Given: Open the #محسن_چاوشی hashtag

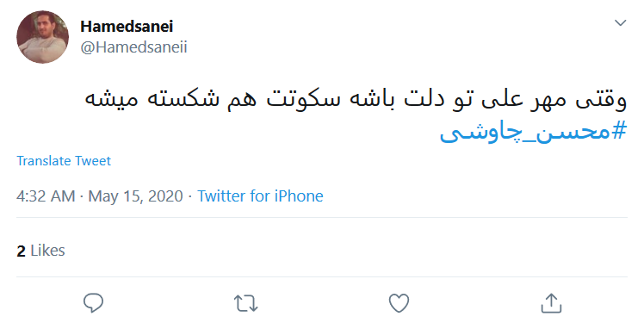Looking at the screenshot, I should tap(533, 132).
